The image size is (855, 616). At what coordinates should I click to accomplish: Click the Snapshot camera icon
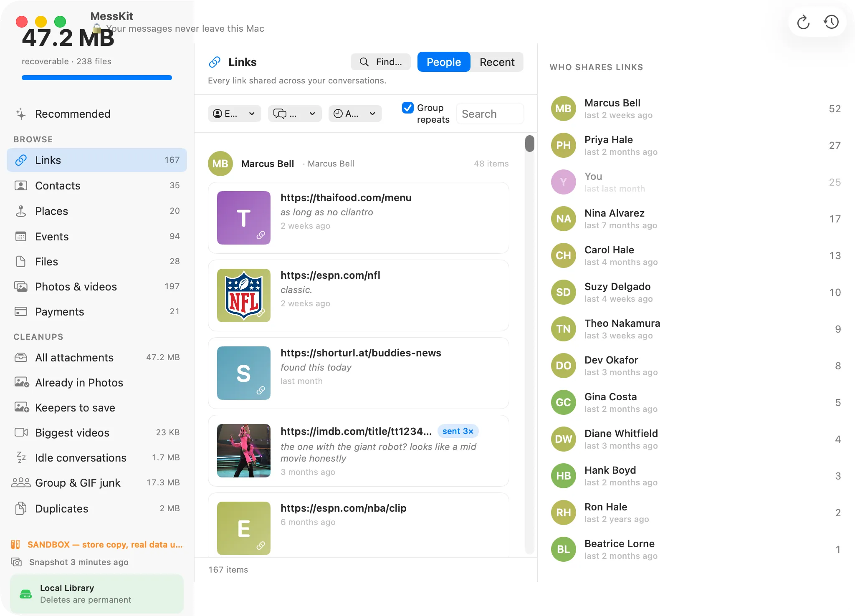point(16,562)
